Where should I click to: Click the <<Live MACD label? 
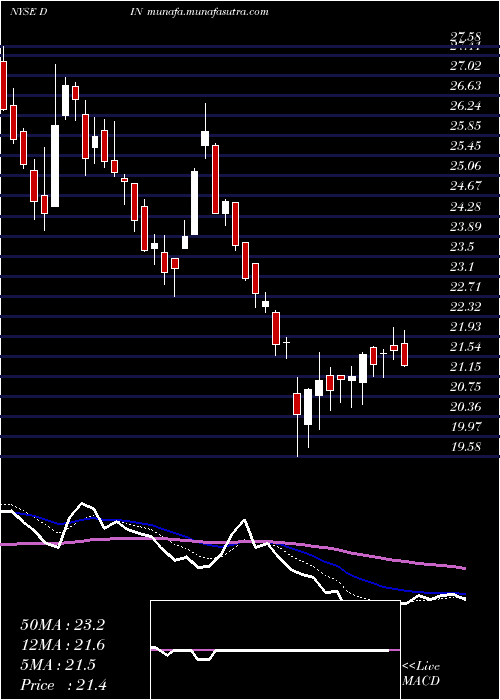(421, 674)
